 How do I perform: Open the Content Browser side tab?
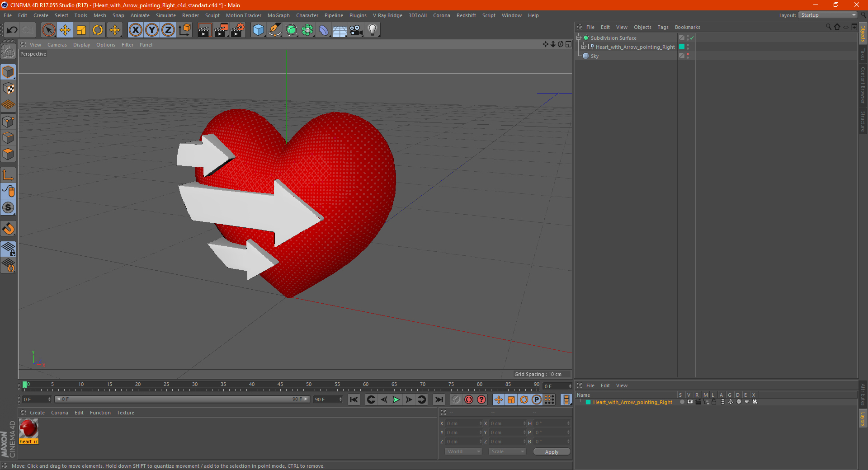(863, 85)
